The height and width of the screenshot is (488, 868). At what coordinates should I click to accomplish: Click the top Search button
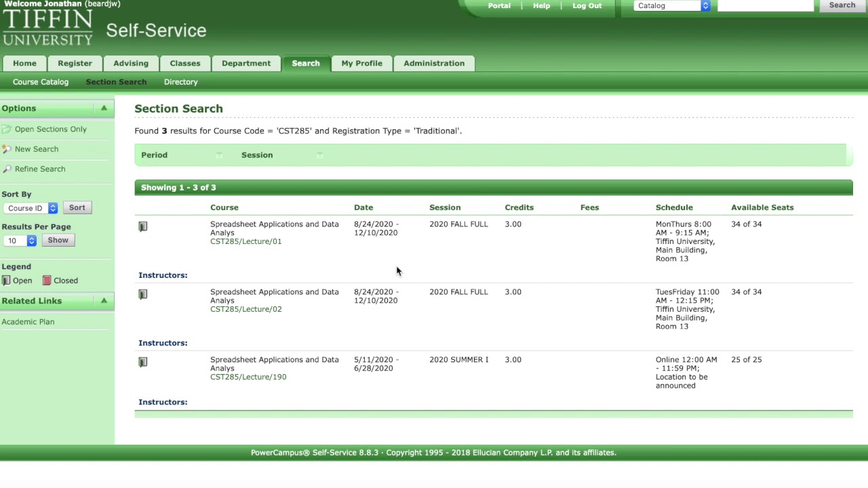tap(842, 5)
